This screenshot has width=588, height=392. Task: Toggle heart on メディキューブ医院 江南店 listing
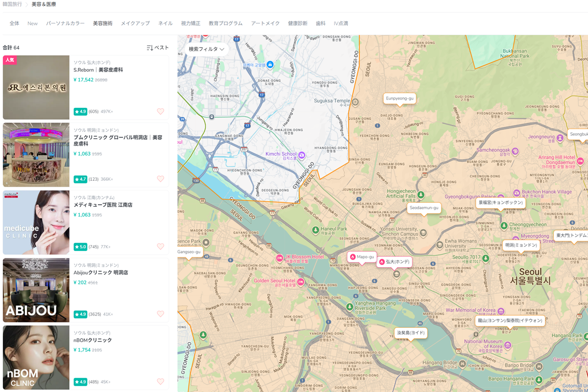pyautogui.click(x=160, y=247)
